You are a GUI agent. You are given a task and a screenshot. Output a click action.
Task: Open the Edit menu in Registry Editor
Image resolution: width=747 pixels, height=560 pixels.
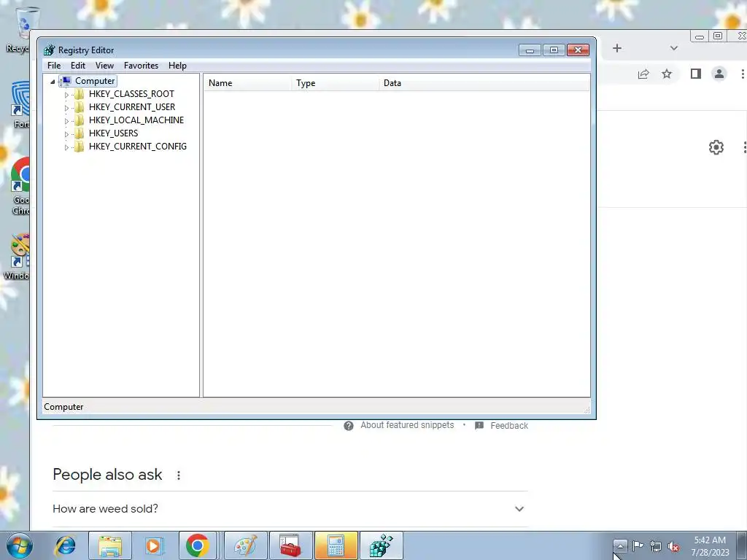tap(77, 66)
